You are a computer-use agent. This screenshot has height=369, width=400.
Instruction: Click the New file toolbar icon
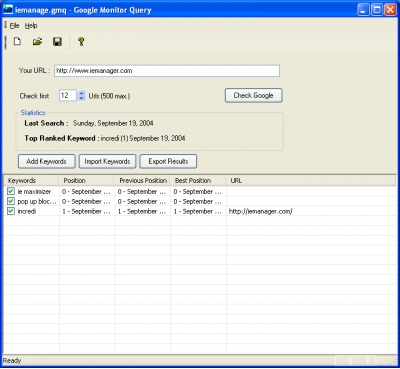pos(17,42)
